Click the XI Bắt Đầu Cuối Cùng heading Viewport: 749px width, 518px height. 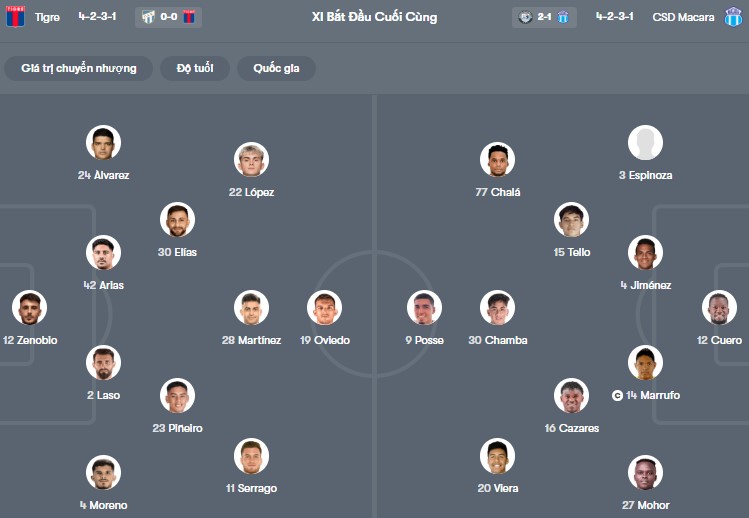coord(374,17)
